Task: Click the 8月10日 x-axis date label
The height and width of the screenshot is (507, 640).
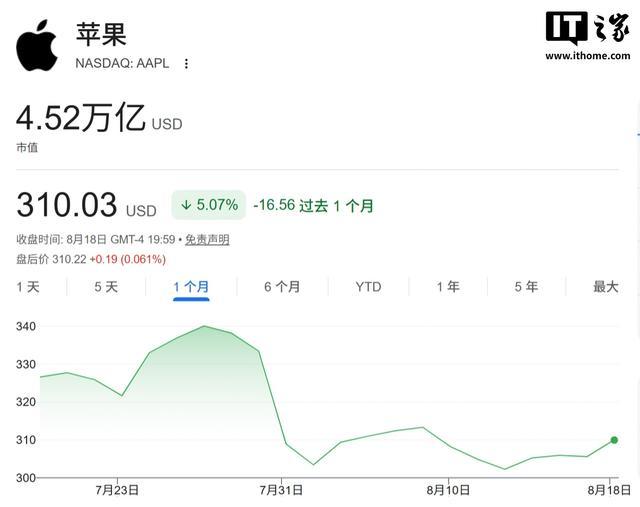Action: click(448, 490)
